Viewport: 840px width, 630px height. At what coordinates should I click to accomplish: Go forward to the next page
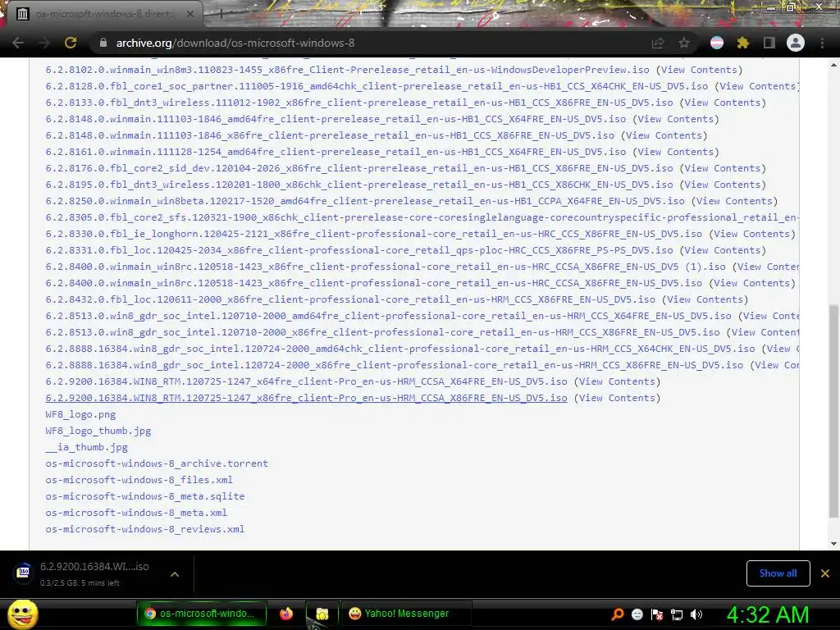tap(44, 43)
